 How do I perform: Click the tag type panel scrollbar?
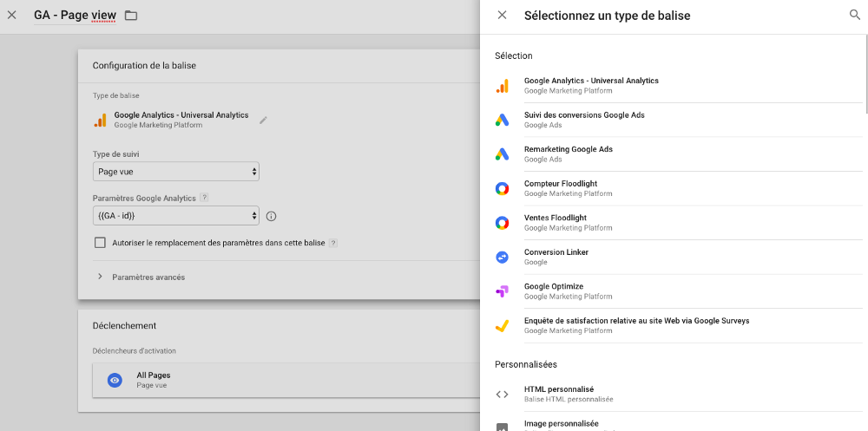pyautogui.click(x=865, y=72)
